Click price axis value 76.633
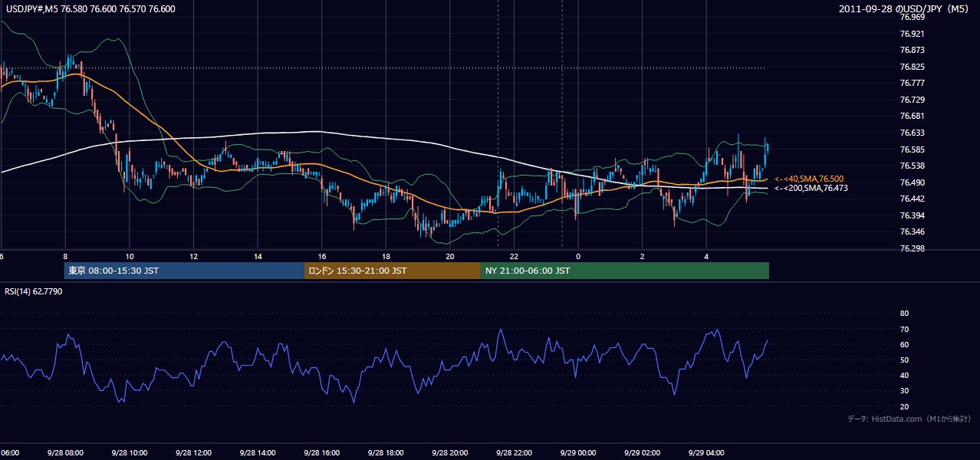980x460 pixels. coord(912,133)
